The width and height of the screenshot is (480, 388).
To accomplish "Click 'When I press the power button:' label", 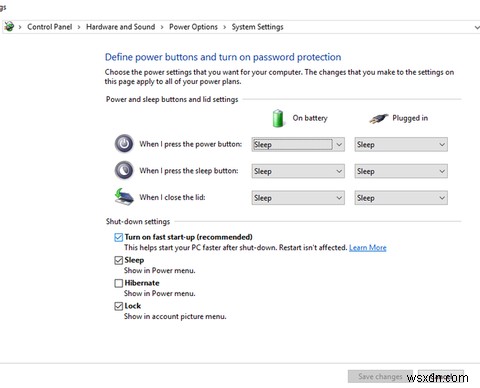I will [190, 144].
